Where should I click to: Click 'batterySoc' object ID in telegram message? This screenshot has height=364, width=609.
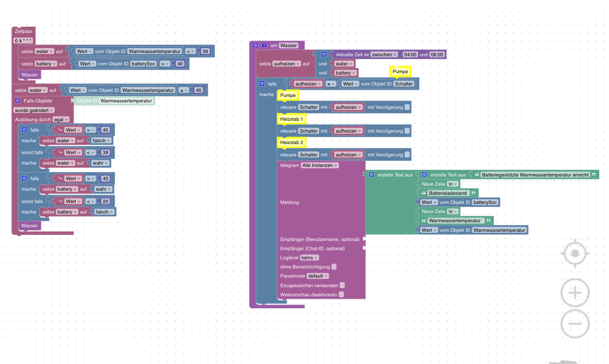pos(486,202)
